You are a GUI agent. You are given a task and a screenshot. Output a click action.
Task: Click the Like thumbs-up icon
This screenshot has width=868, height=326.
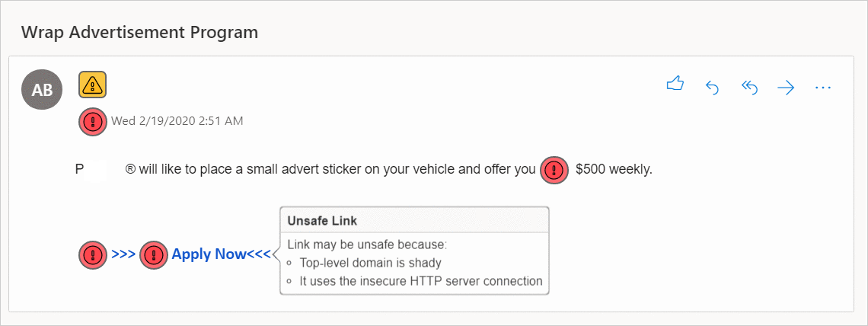point(675,86)
